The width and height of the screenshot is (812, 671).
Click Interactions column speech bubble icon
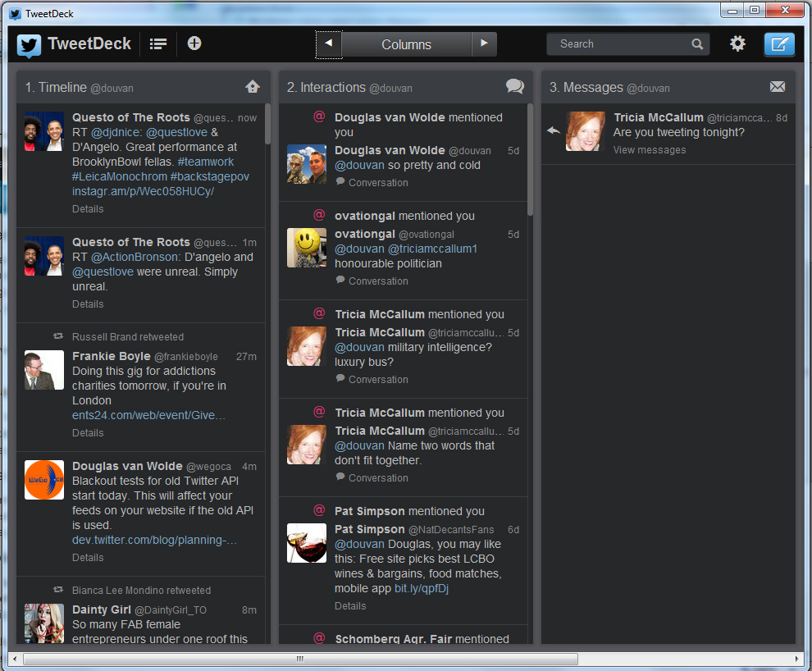coord(515,86)
